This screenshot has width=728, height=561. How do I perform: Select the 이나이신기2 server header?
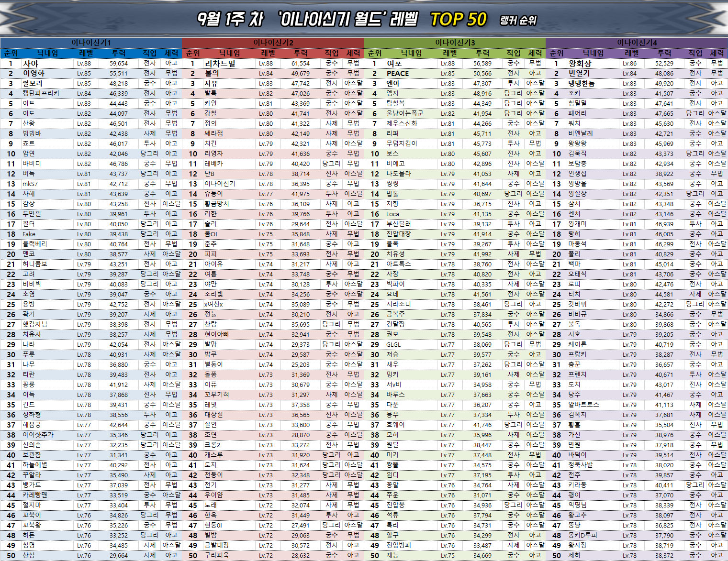273,43
